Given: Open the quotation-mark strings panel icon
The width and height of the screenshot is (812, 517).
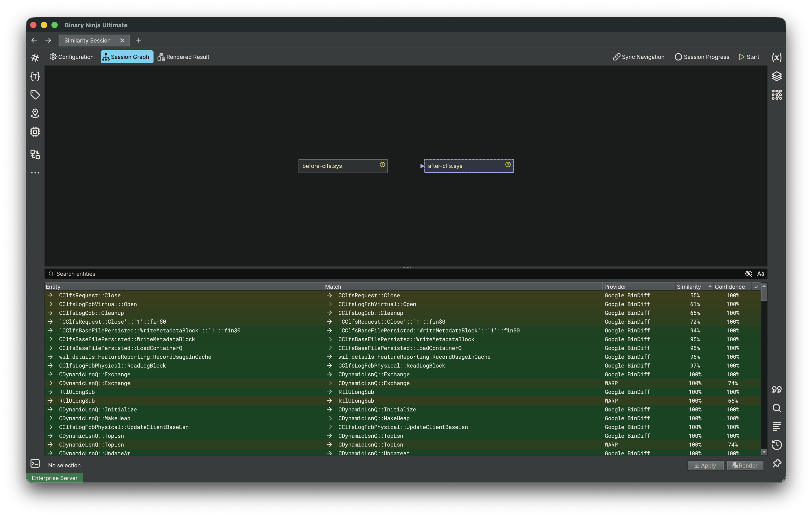Looking at the screenshot, I should pyautogui.click(x=777, y=390).
